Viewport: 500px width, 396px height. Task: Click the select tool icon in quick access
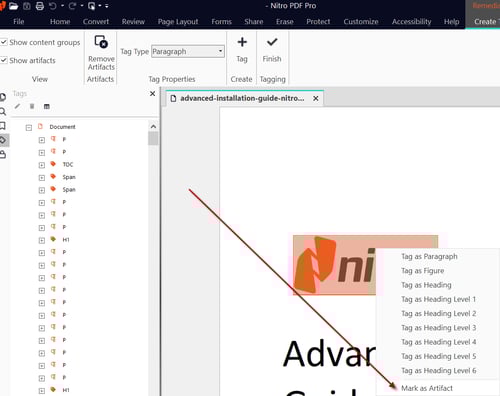tap(91, 6)
